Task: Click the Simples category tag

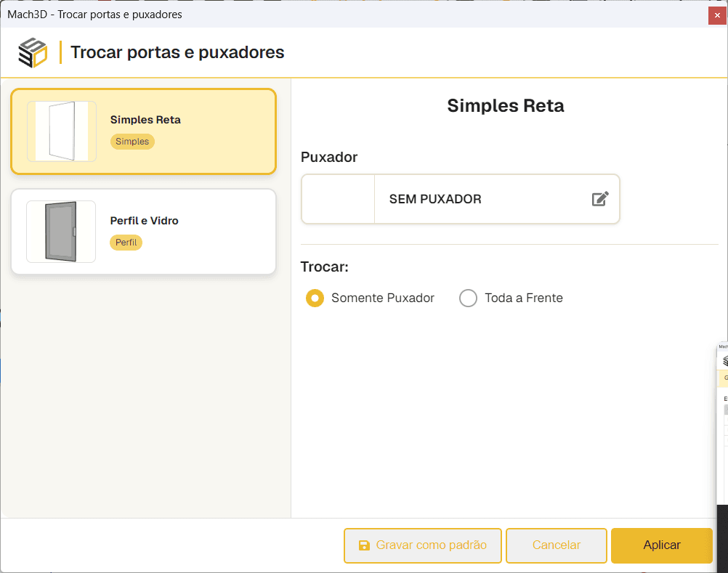Action: click(132, 142)
